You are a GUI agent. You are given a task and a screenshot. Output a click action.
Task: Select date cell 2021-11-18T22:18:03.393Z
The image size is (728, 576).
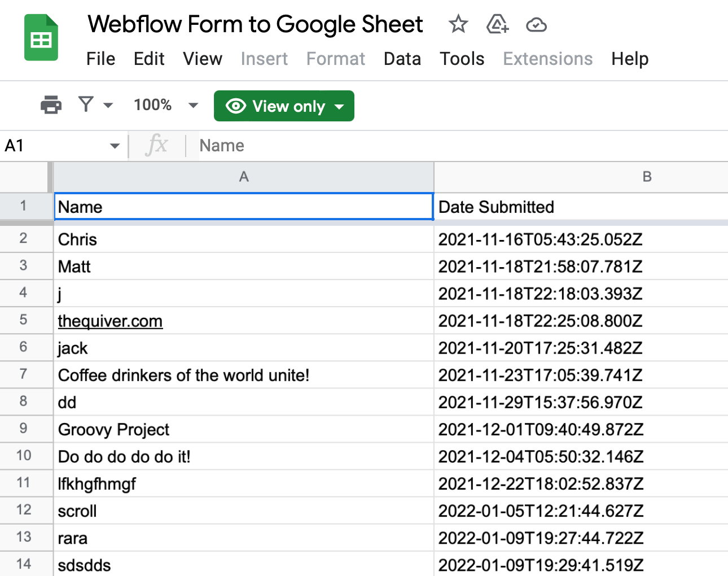click(x=581, y=293)
